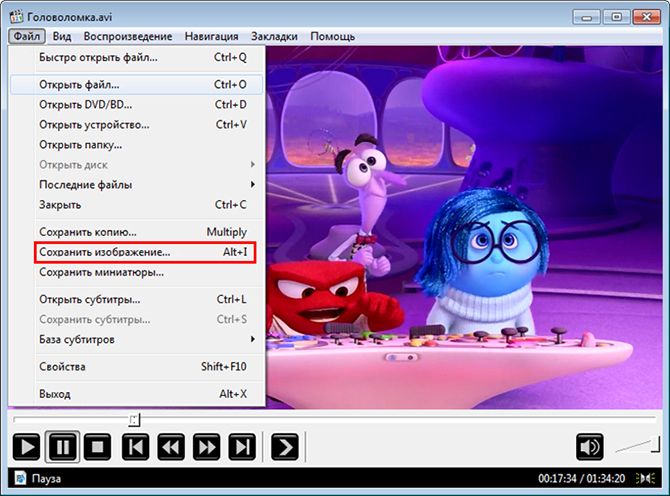Skip to previous file button
670x496 pixels.
pos(135,447)
